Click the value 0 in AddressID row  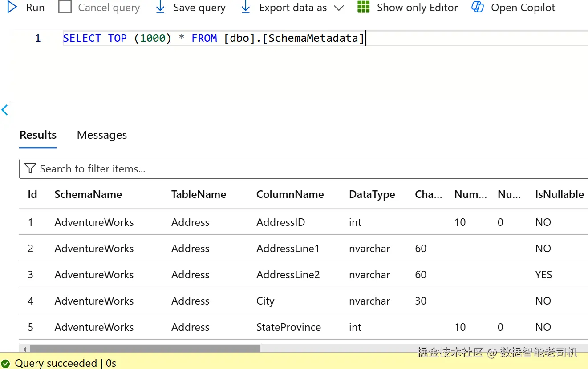tap(500, 222)
